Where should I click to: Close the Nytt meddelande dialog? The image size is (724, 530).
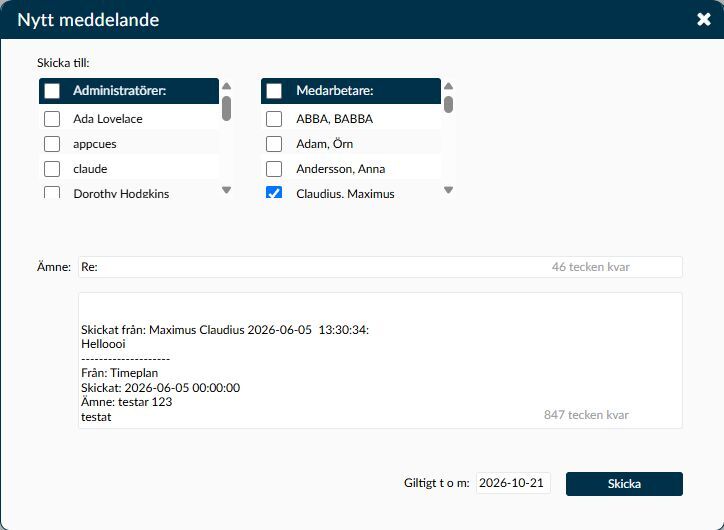pyautogui.click(x=704, y=19)
